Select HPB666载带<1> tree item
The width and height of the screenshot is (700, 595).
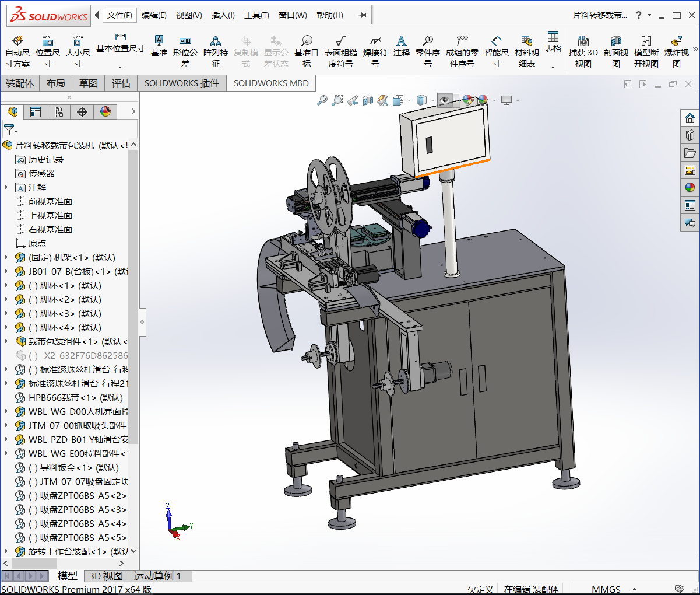coord(76,397)
